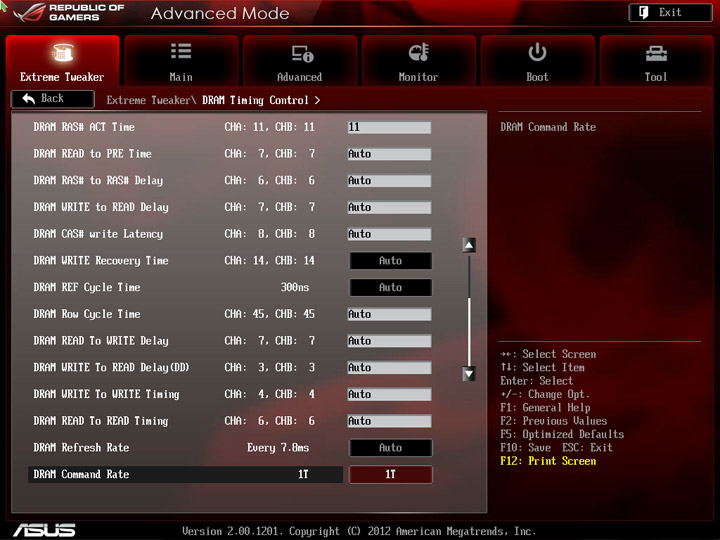
Task: Click scrollbar up arrow
Action: click(469, 245)
